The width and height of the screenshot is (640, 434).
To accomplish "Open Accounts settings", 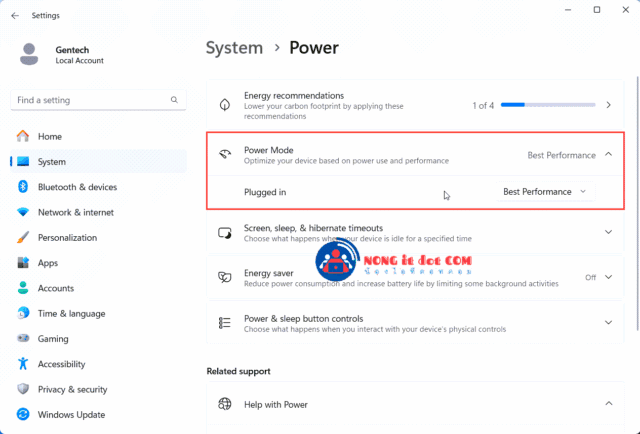I will (98, 288).
